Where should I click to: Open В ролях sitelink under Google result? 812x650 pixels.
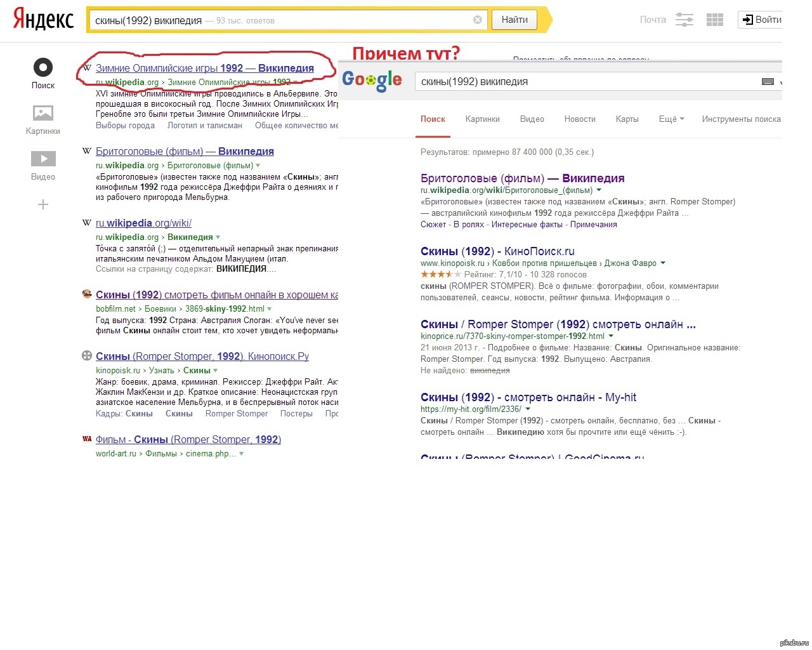469,225
